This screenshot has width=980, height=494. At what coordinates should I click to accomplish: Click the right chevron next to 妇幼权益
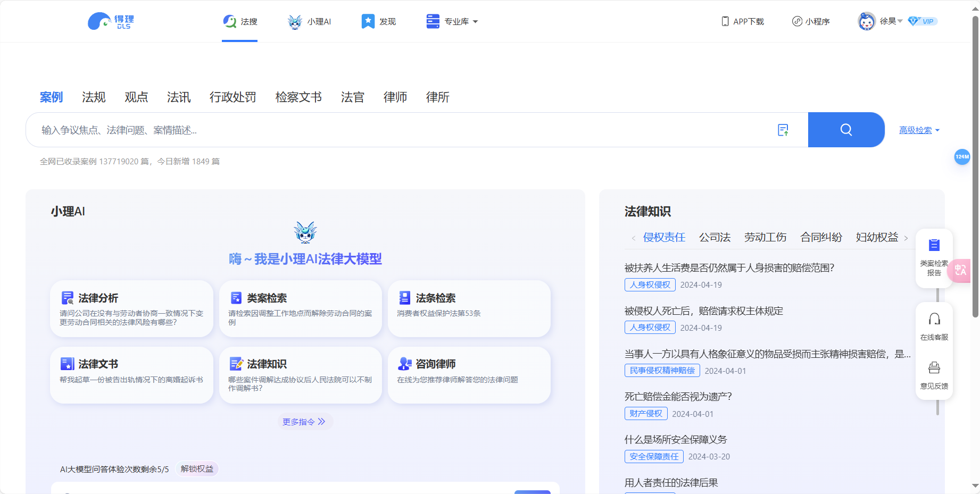[x=907, y=238]
